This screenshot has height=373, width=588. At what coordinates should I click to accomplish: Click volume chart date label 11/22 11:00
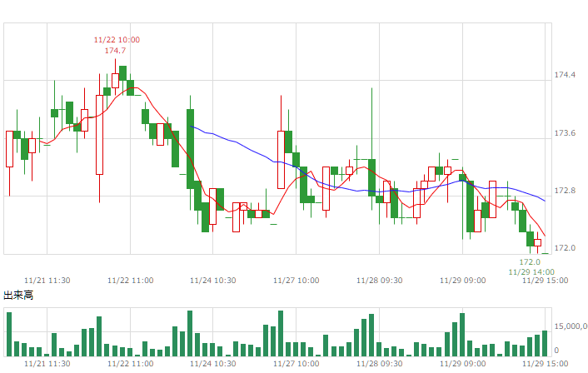131,364
